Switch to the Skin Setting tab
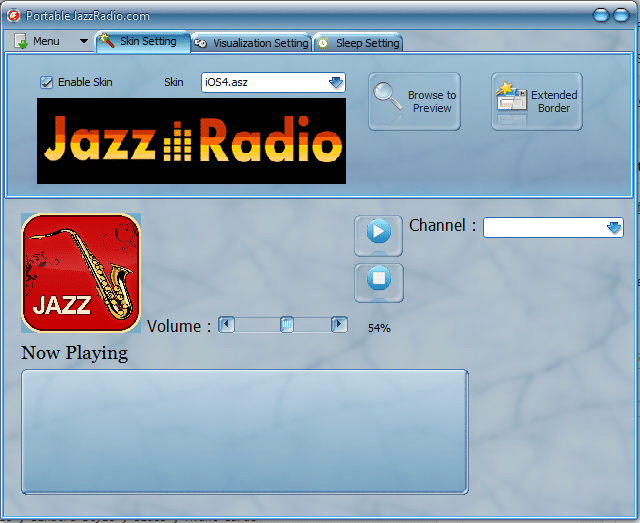The height and width of the screenshot is (523, 640). 143,41
